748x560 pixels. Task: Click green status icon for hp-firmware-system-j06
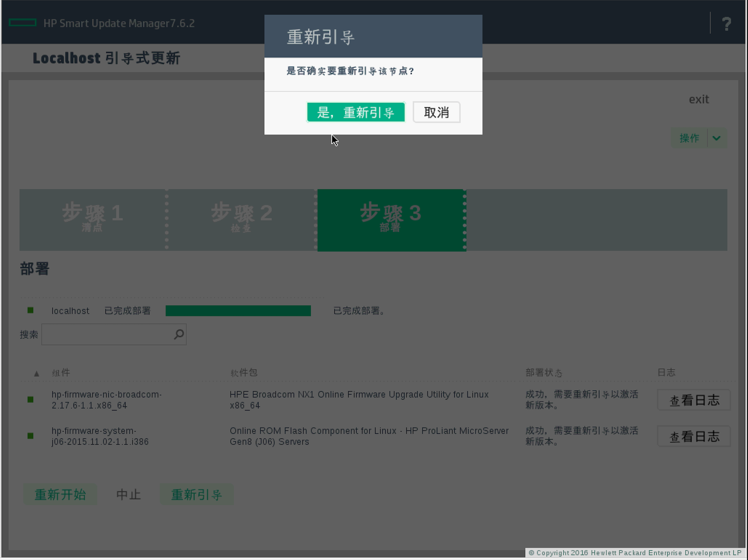pyautogui.click(x=30, y=436)
